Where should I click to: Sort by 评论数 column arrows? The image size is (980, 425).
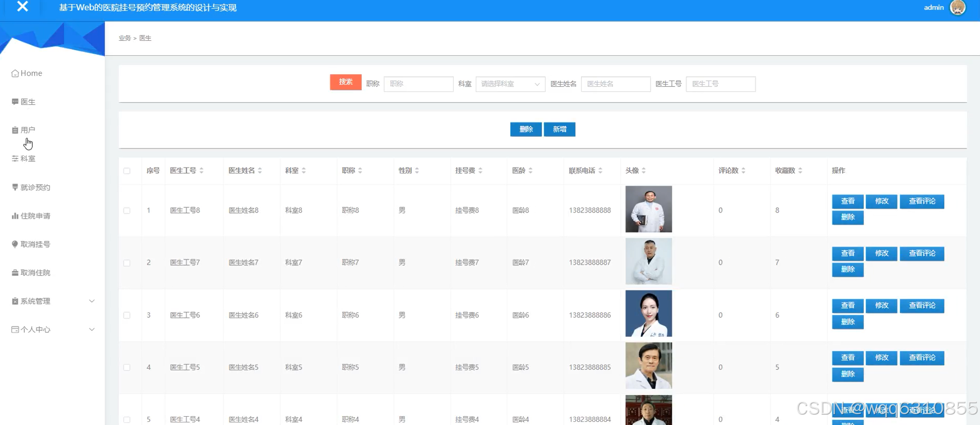tap(743, 170)
